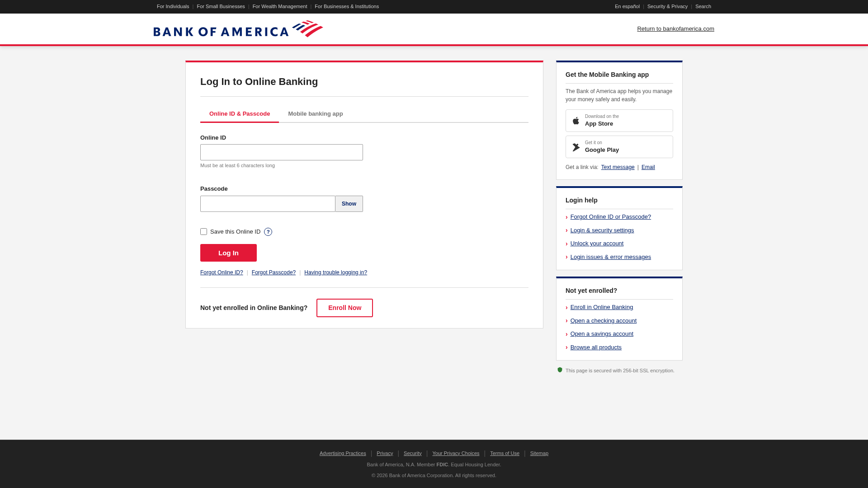
Task: Open a savings account link
Action: point(602,334)
